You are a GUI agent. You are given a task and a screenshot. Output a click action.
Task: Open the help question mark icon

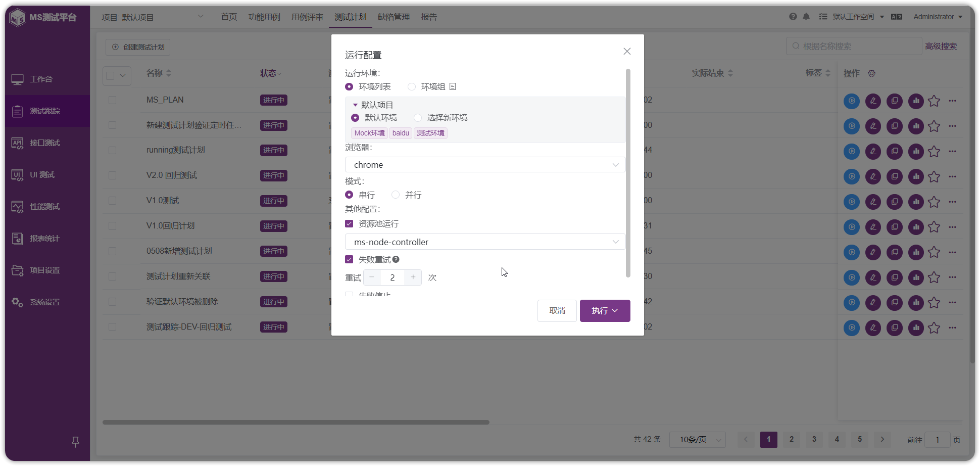pos(793,17)
